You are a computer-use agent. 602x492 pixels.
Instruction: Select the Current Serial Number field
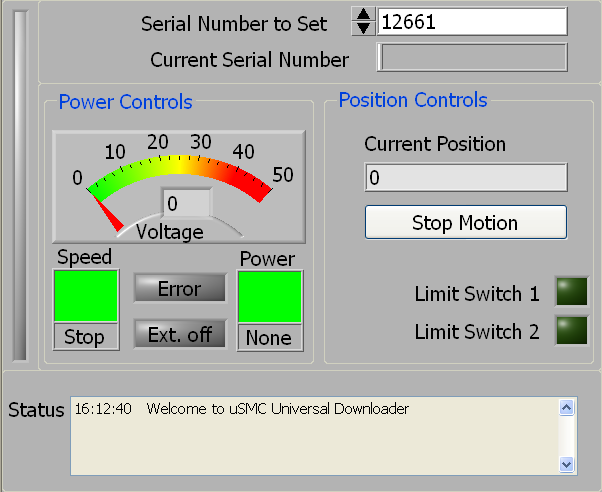[472, 58]
